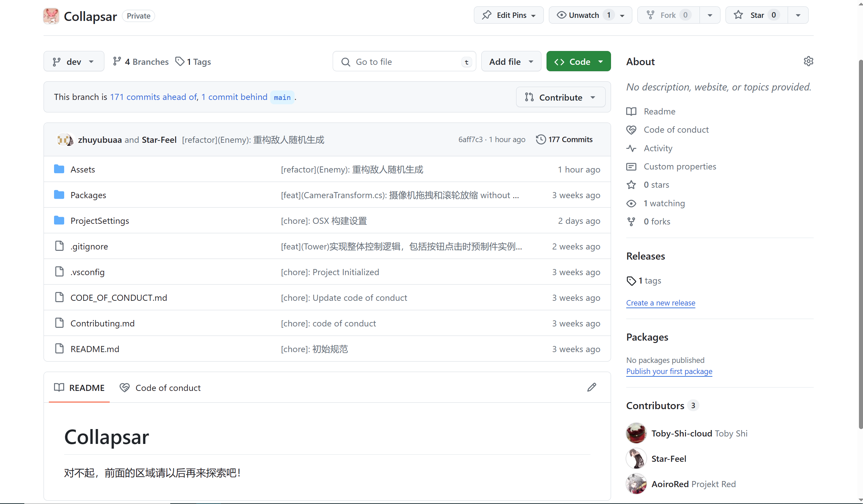Star the Collapsar repository
This screenshot has height=504, width=863.
(756, 15)
